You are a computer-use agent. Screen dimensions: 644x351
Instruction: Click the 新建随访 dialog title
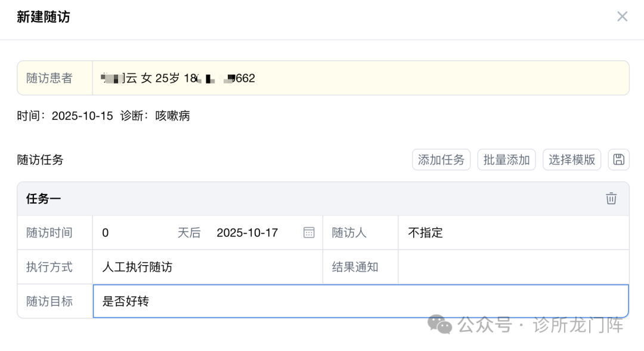coord(44,17)
